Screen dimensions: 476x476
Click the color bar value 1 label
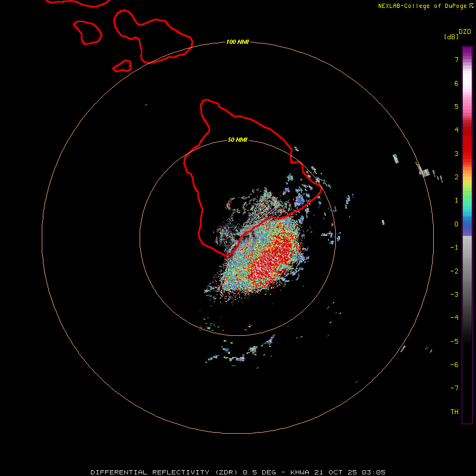click(456, 200)
